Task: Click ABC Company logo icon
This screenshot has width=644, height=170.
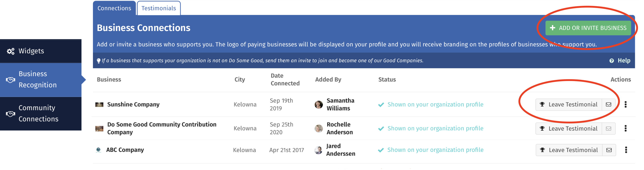Action: click(x=99, y=150)
